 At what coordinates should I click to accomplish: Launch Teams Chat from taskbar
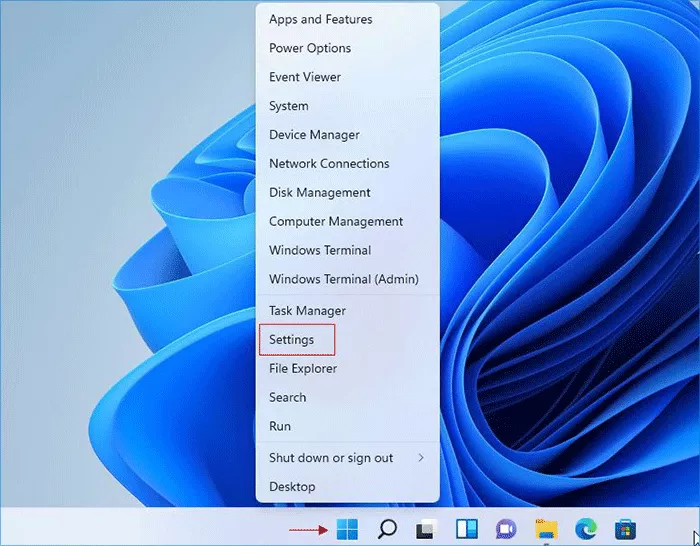506,529
